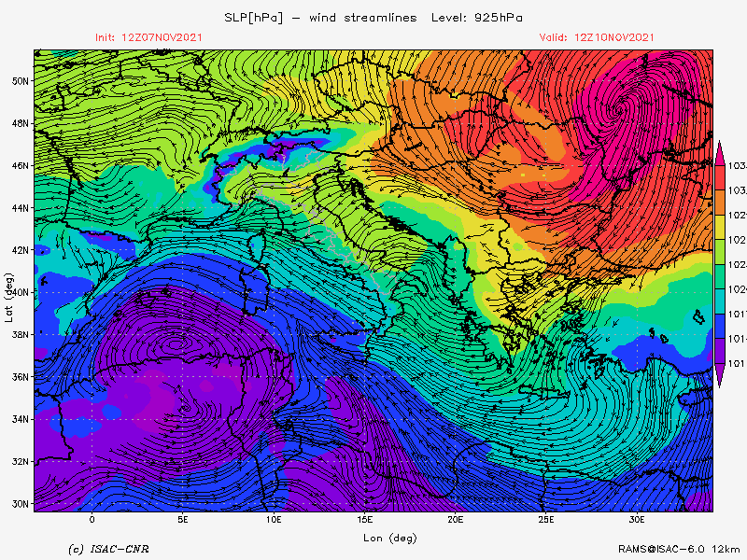Click the 30N latitude label
Screen dimensions: 747x560
point(20,504)
